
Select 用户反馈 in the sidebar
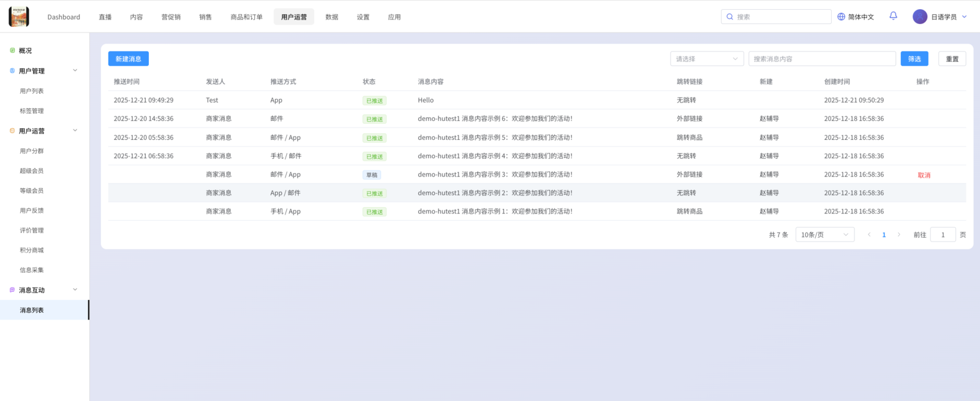click(x=32, y=211)
